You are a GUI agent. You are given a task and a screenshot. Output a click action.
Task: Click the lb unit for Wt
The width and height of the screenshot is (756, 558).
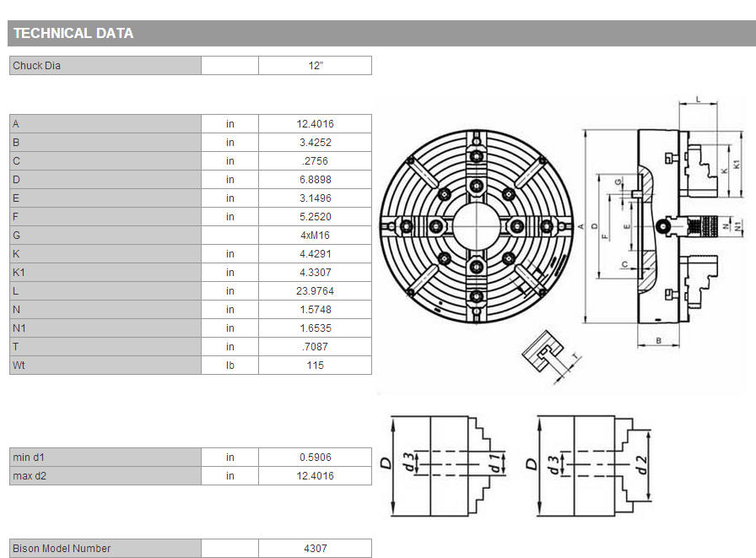coord(230,365)
